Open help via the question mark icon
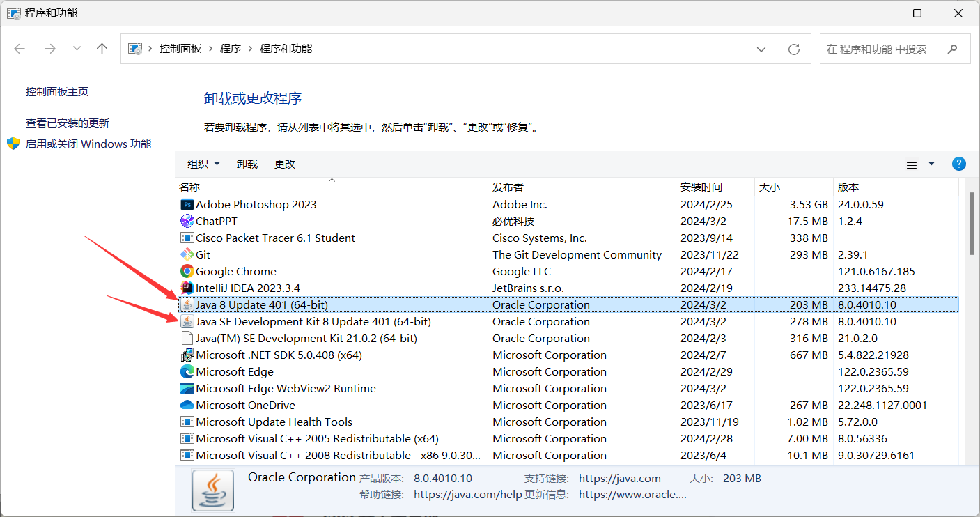Image resolution: width=980 pixels, height=517 pixels. (x=959, y=164)
